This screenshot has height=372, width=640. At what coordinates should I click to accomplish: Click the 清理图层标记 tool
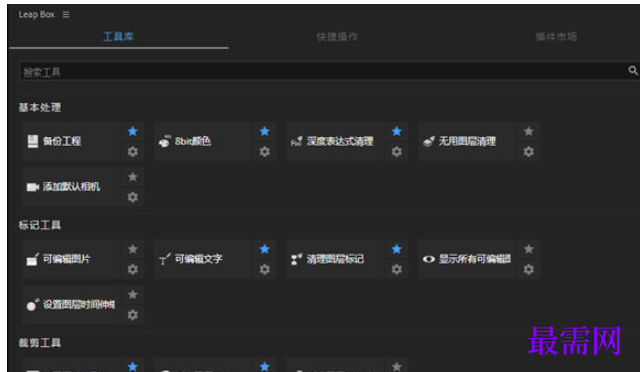click(335, 259)
